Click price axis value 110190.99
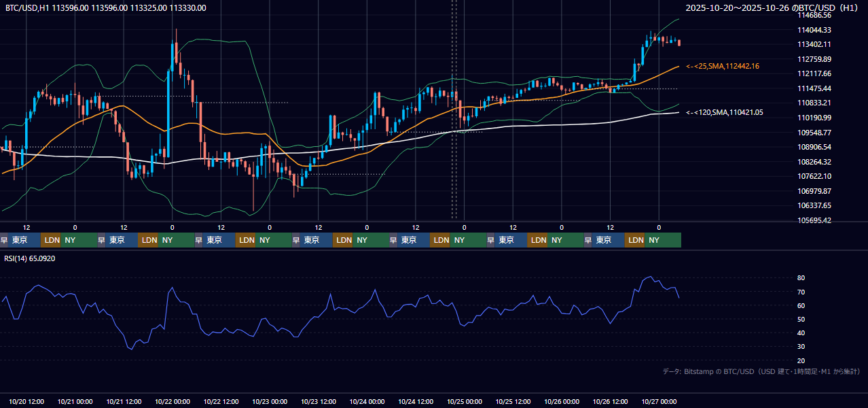This screenshot has width=868, height=408. pyautogui.click(x=814, y=118)
